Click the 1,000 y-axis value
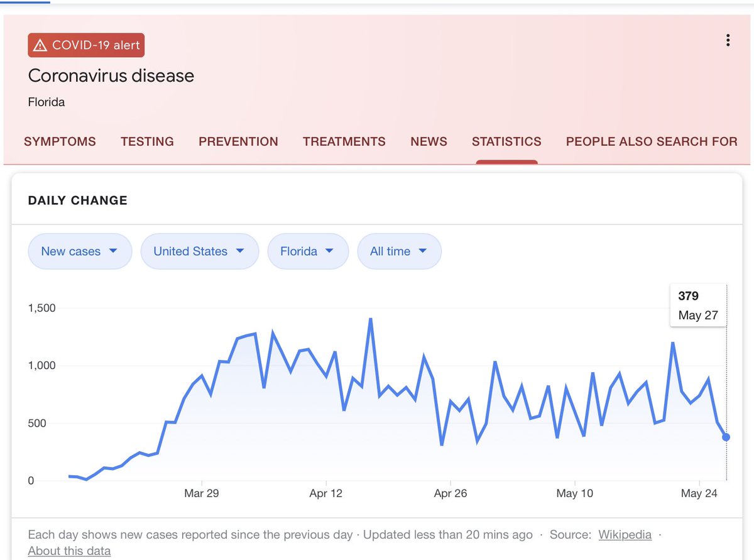754x560 pixels. click(42, 366)
